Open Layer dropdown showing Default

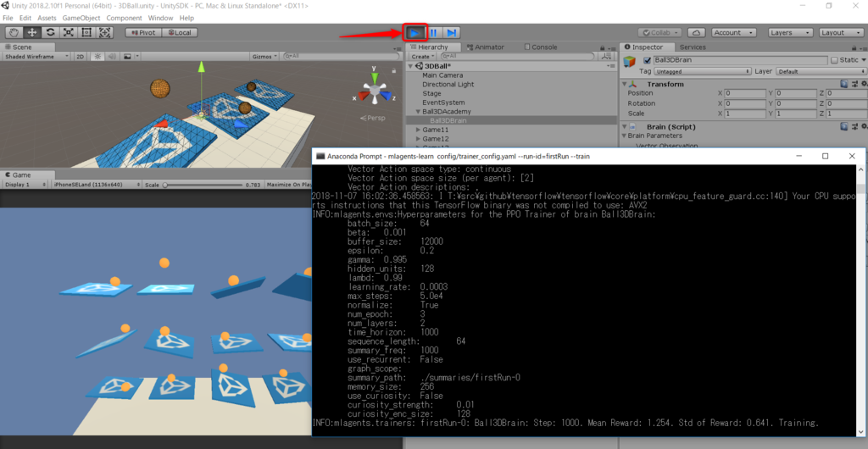pyautogui.click(x=821, y=71)
